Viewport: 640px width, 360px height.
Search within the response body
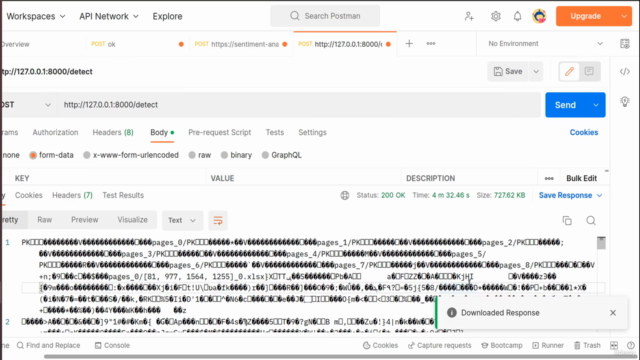pyautogui.click(x=591, y=220)
